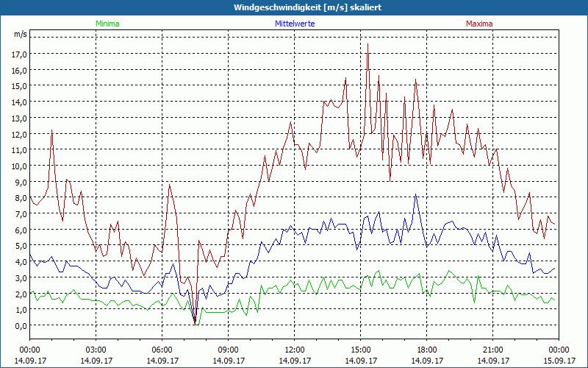Click the 06:00 time axis label
This screenshot has width=588, height=368.
(162, 350)
